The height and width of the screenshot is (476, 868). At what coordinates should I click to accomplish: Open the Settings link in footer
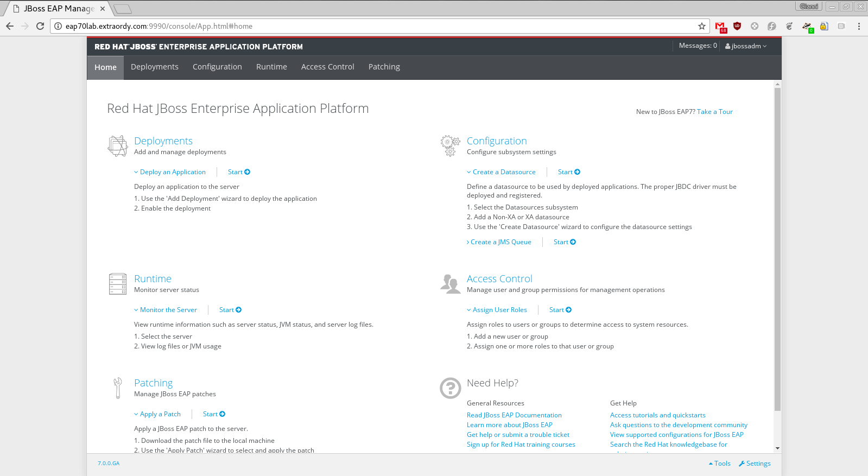pyautogui.click(x=755, y=464)
